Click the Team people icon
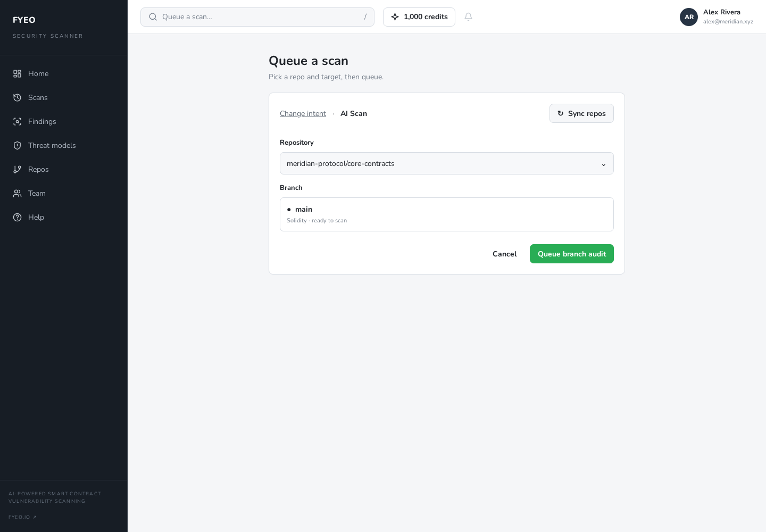 coord(17,193)
